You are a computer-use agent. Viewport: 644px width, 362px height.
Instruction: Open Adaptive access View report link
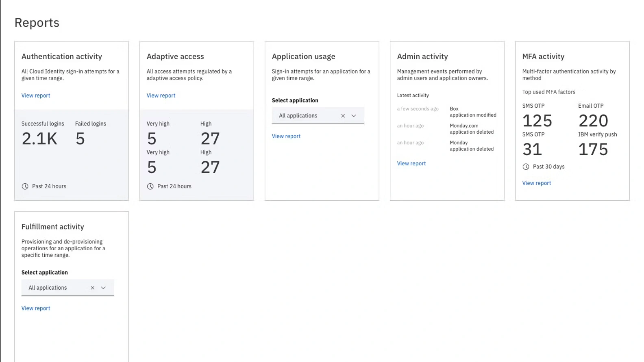[161, 95]
